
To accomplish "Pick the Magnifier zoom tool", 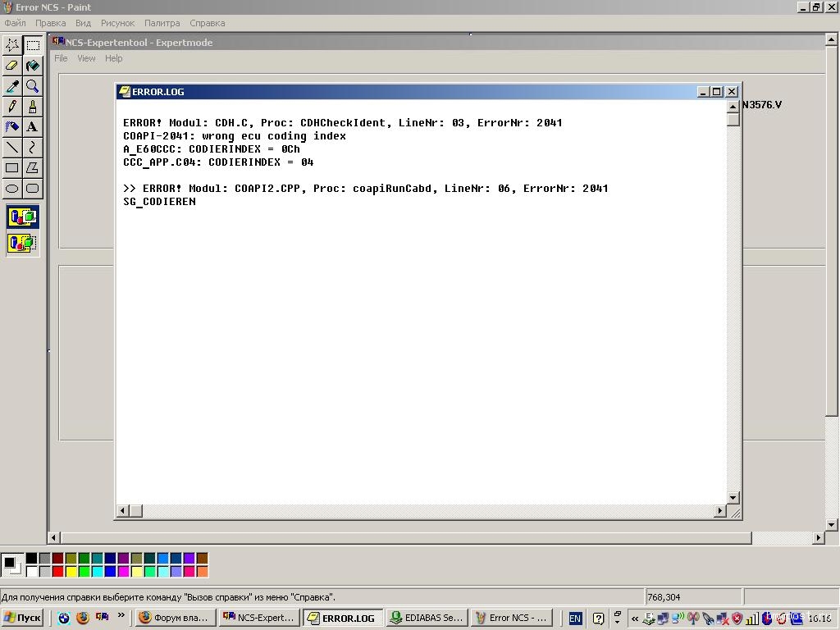I will [x=32, y=86].
